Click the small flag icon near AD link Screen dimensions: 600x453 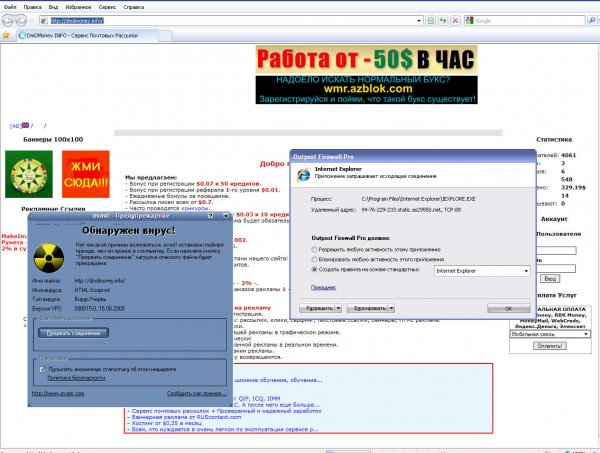coord(26,125)
